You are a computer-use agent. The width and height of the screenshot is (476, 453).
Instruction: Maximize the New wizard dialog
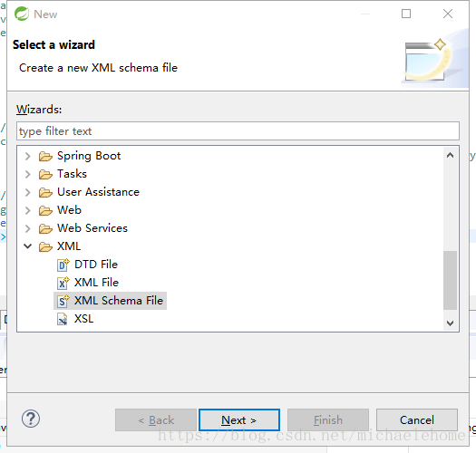coord(406,14)
